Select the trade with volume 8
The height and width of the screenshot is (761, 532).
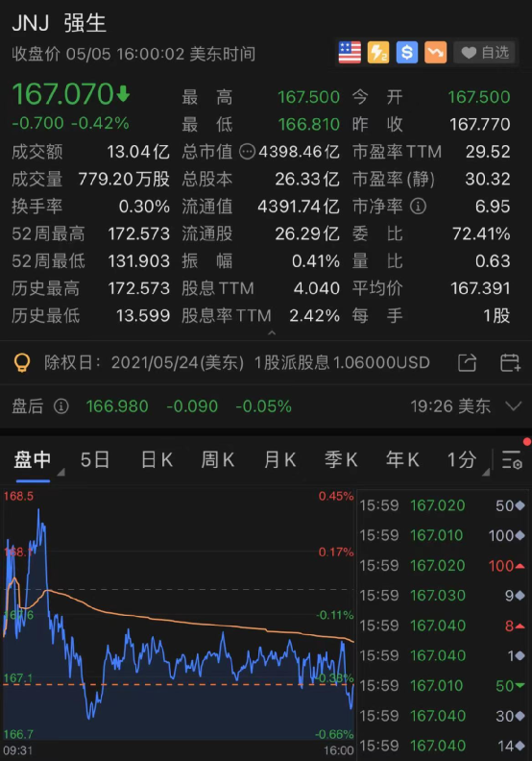pyautogui.click(x=442, y=626)
